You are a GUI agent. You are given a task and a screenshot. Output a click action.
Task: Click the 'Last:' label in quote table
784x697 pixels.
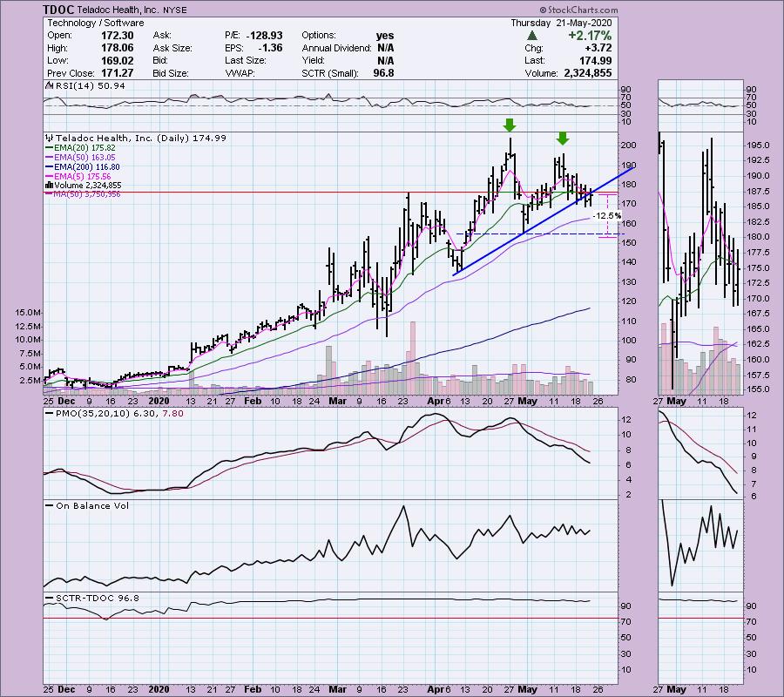[x=535, y=60]
